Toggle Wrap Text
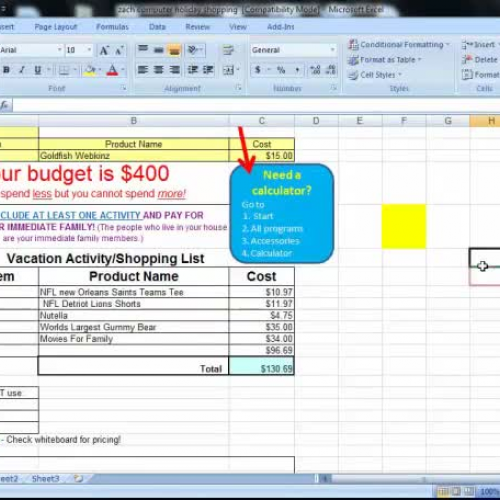500x500 pixels. pyautogui.click(x=228, y=50)
